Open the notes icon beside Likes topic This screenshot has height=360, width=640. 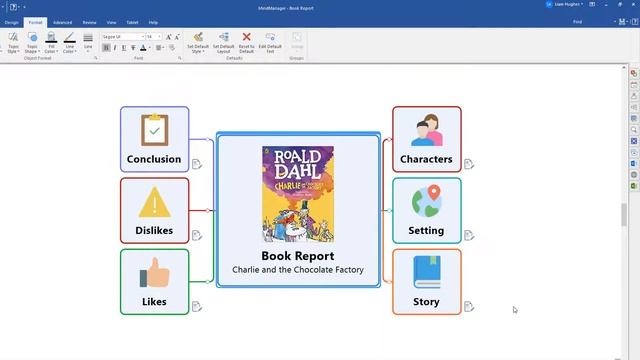[197, 307]
